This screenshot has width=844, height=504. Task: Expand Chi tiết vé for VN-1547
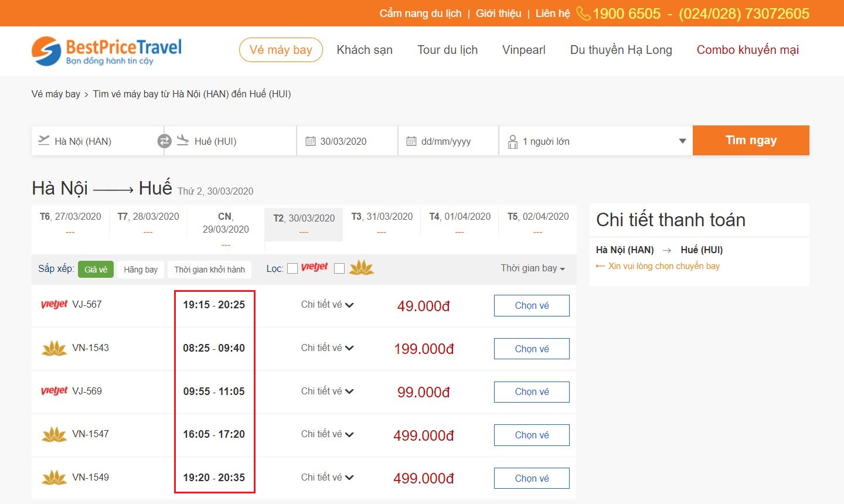pyautogui.click(x=328, y=434)
